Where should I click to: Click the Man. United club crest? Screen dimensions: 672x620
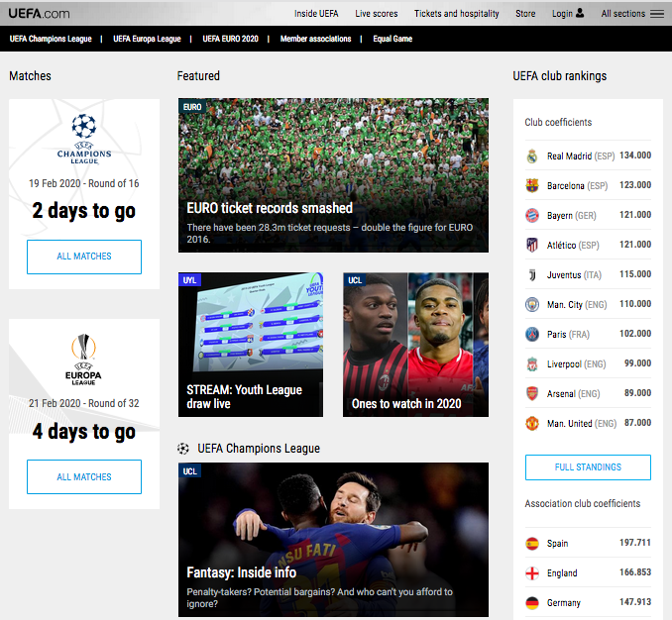click(532, 424)
